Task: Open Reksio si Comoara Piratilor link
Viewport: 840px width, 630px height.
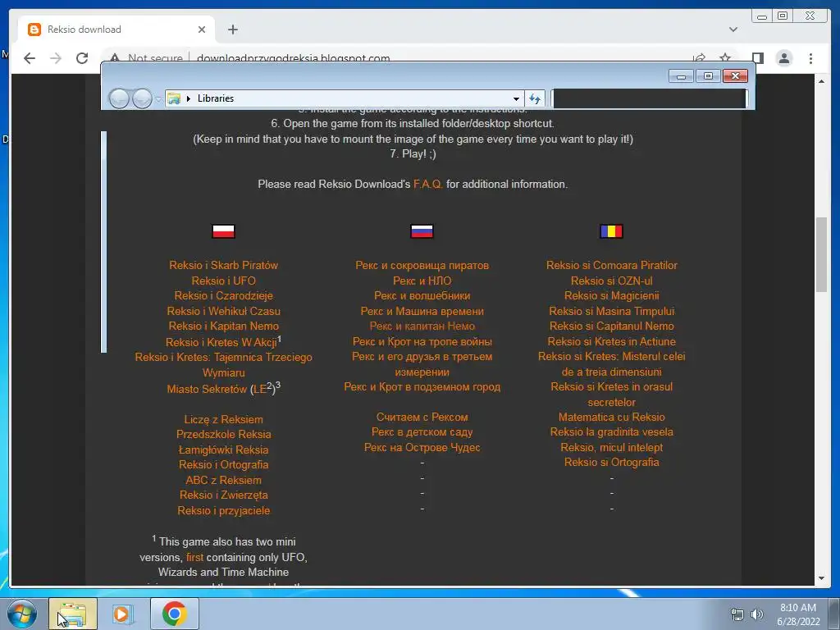Action: click(x=611, y=265)
